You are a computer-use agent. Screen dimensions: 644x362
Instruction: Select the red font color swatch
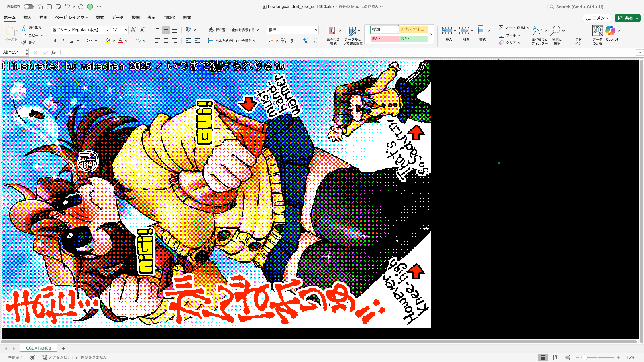pyautogui.click(x=120, y=41)
